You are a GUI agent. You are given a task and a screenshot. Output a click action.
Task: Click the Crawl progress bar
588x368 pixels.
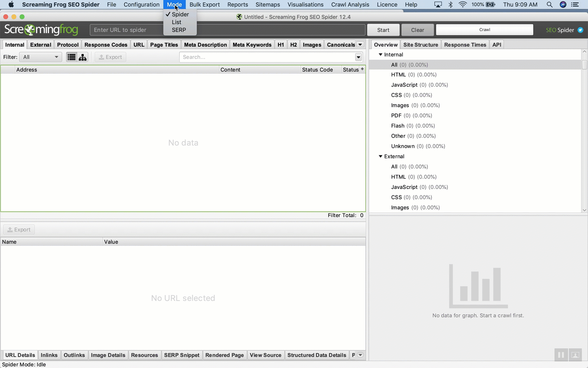[x=485, y=29]
